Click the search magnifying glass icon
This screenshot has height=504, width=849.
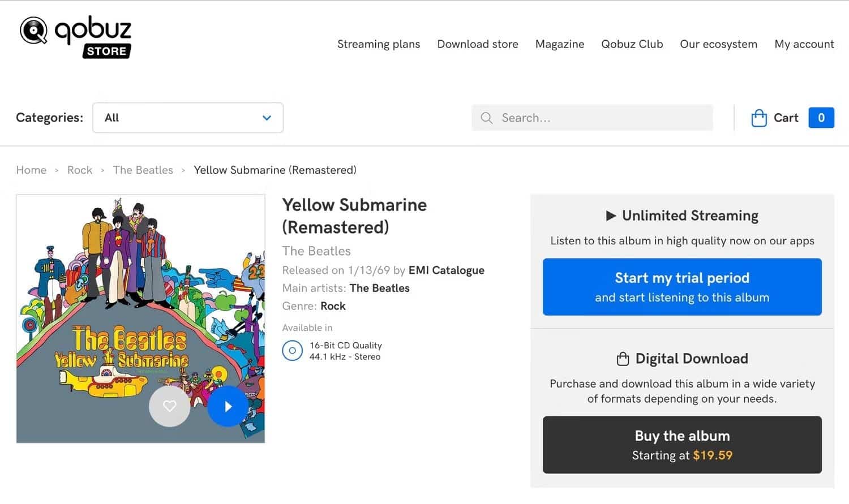click(486, 118)
